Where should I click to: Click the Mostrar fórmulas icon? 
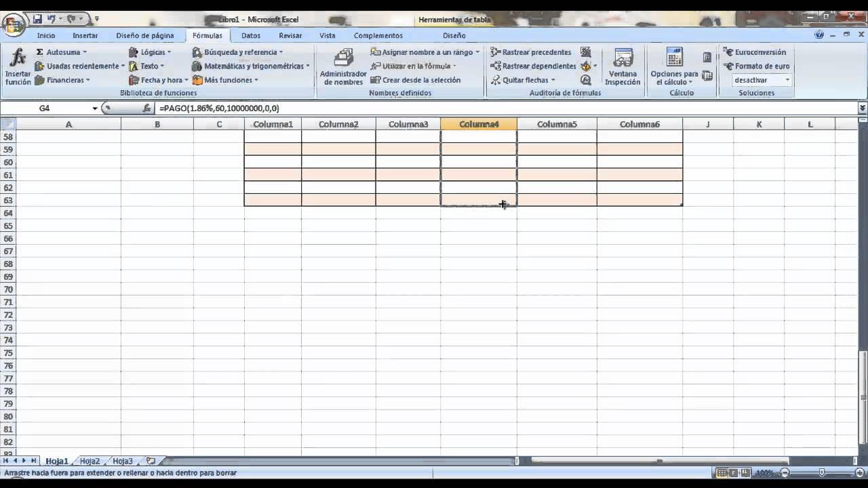coord(586,52)
